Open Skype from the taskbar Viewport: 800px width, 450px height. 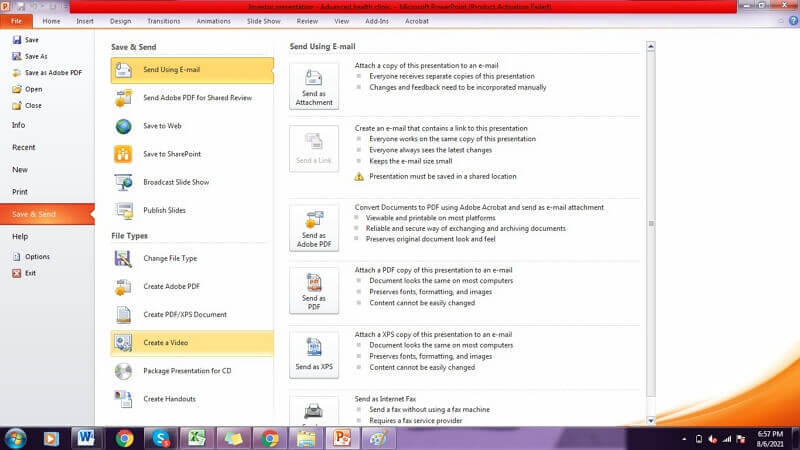160,438
